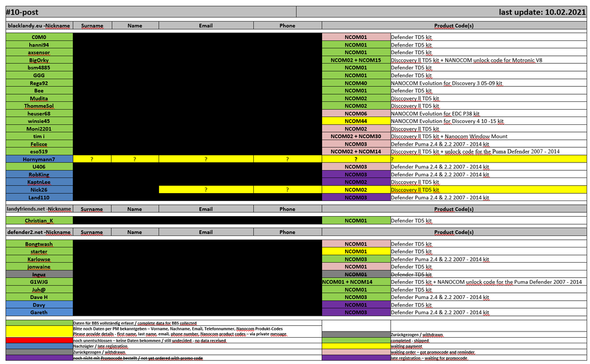
Task: Click yellow NCOM44 product code cell
Action: pos(356,121)
